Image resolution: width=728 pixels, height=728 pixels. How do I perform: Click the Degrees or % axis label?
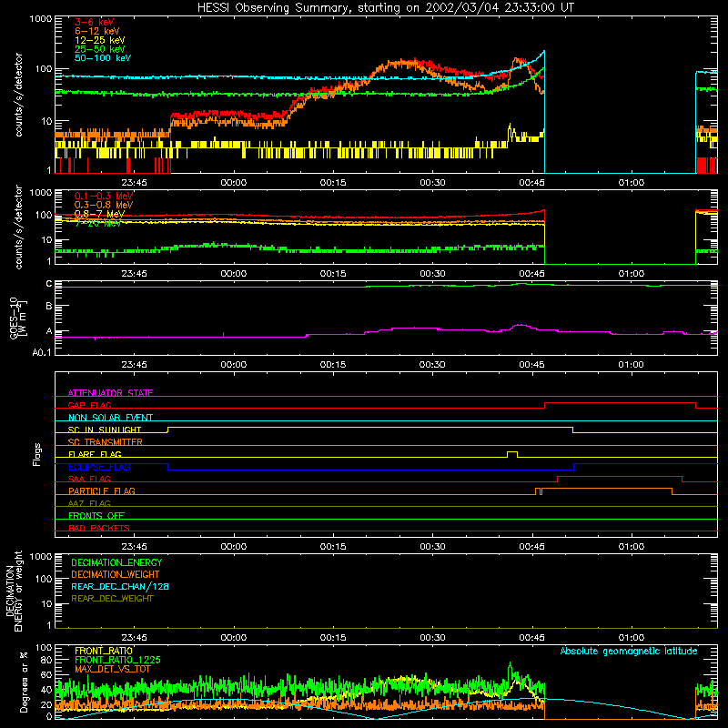coord(24,682)
